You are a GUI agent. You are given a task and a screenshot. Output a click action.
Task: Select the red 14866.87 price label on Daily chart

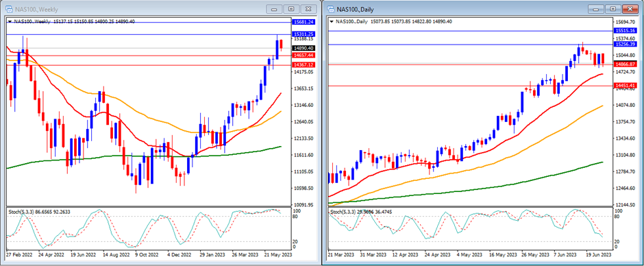(x=625, y=64)
